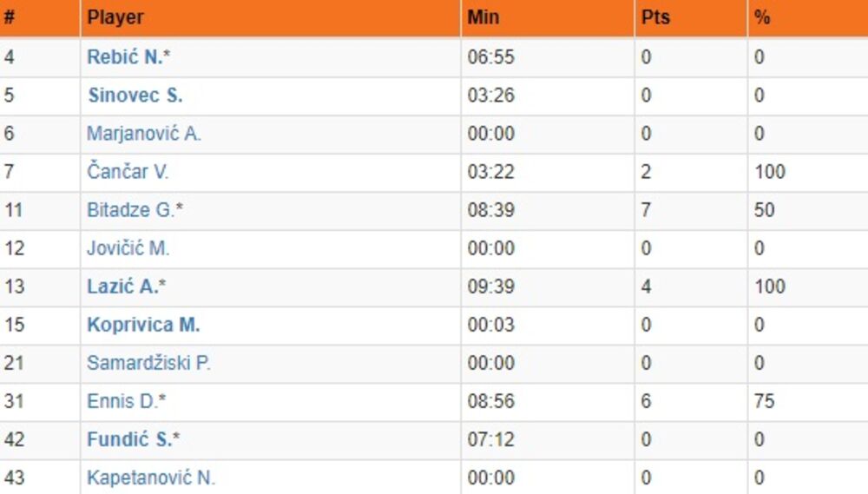Sort table by Min column header
This screenshot has height=494, width=868.
tap(483, 17)
